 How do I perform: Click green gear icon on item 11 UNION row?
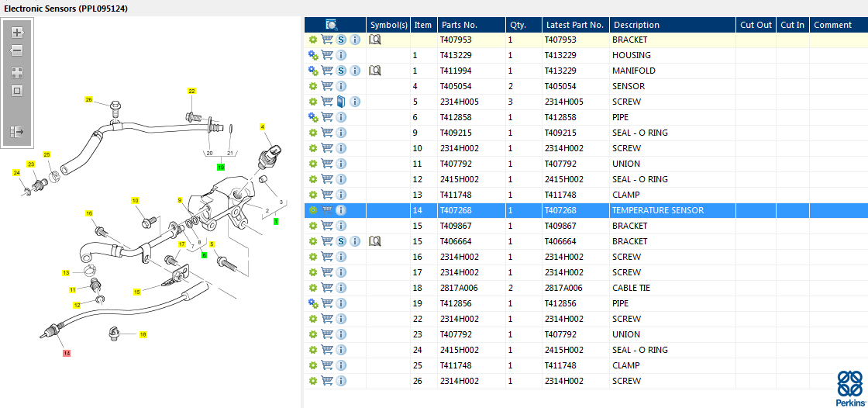click(313, 164)
